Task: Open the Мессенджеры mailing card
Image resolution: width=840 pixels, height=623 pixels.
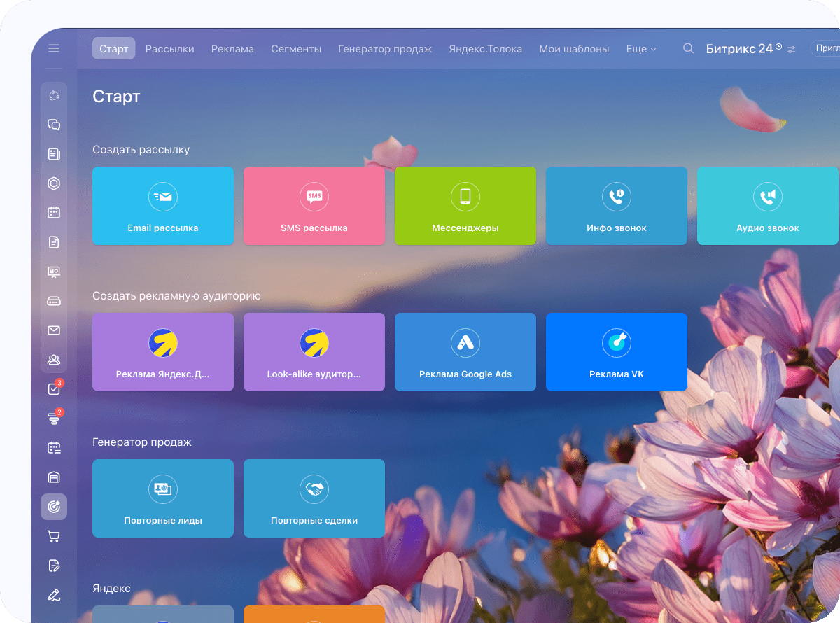Action: coord(465,206)
